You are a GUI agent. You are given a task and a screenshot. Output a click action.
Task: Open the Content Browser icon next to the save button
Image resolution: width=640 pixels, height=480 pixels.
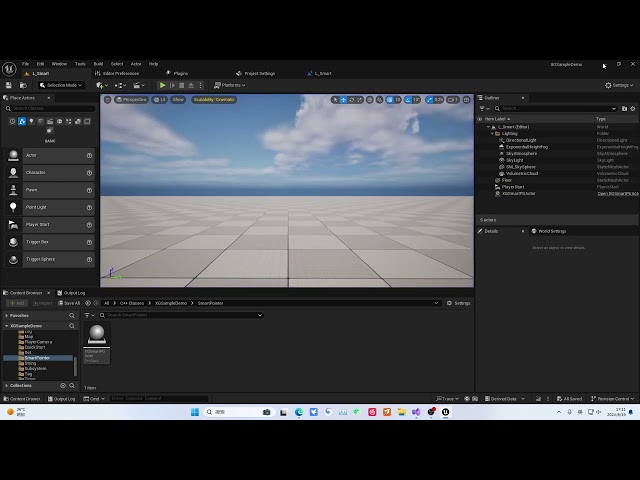tap(23, 85)
